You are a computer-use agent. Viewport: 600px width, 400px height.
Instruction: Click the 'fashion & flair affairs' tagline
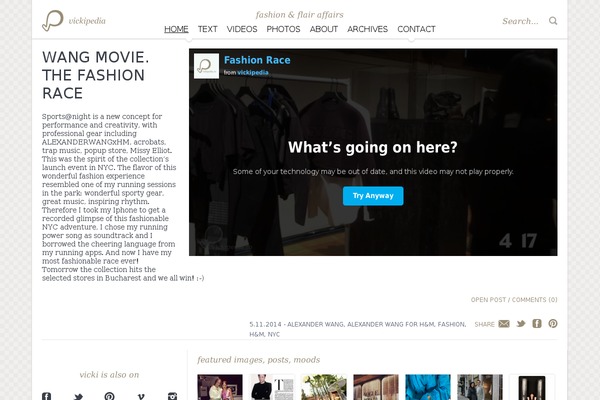[300, 15]
